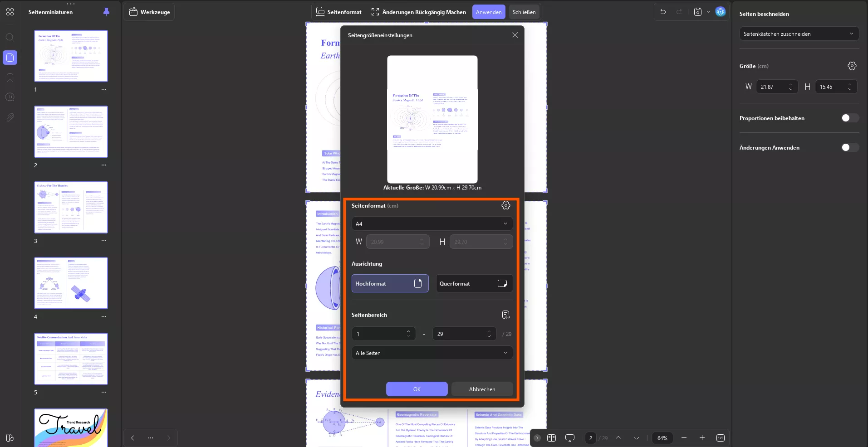
Task: Click the next arrow in bottom-left navigation
Action: [169, 438]
